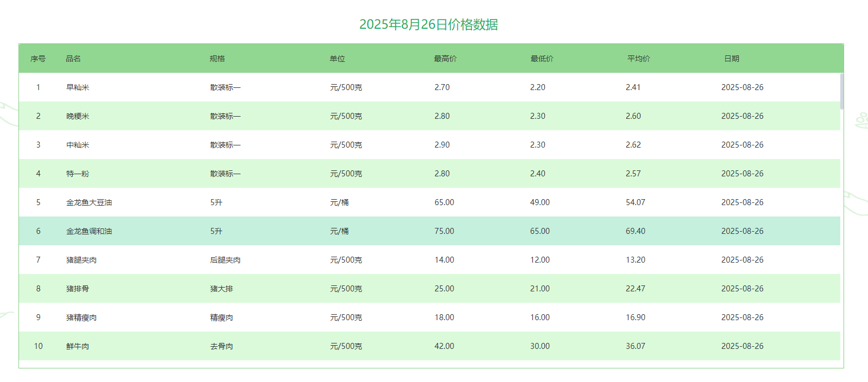The width and height of the screenshot is (868, 382).
Task: Click the 单位 column header
Action: pyautogui.click(x=337, y=59)
